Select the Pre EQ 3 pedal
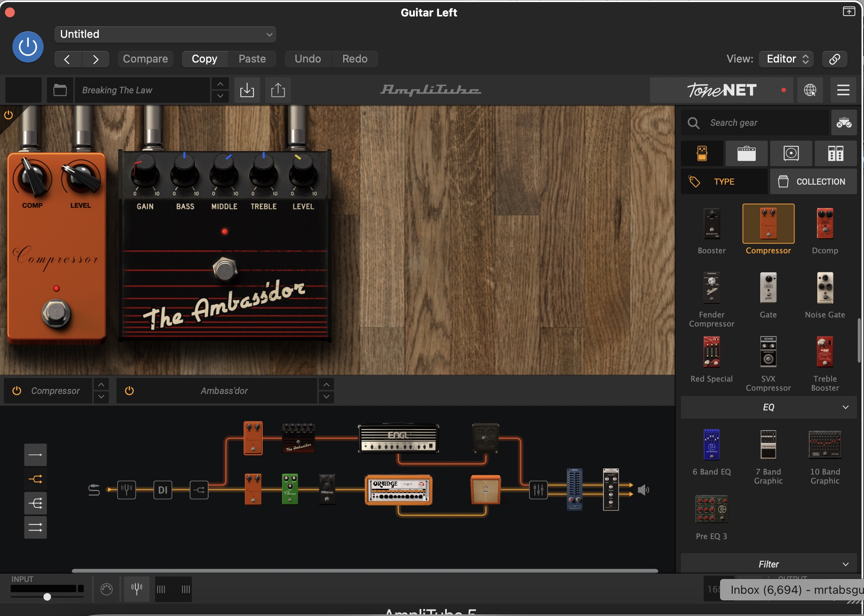The height and width of the screenshot is (616, 864). point(712,509)
